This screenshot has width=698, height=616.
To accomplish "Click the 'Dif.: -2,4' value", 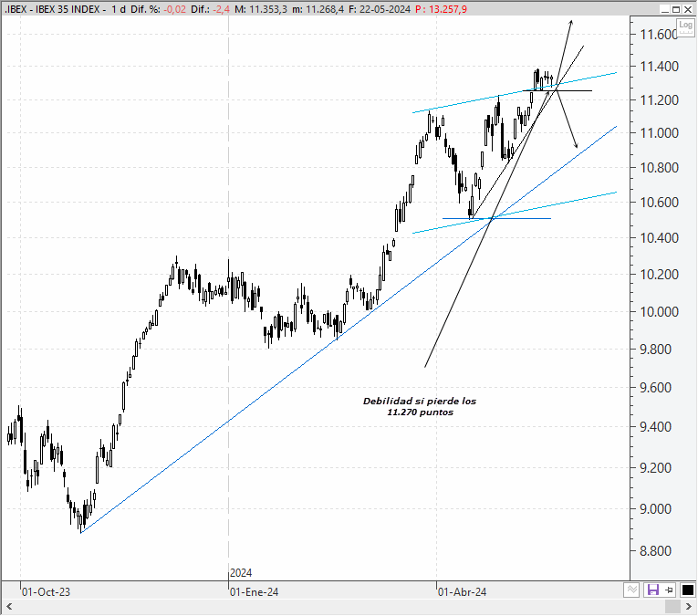I will pos(210,9).
